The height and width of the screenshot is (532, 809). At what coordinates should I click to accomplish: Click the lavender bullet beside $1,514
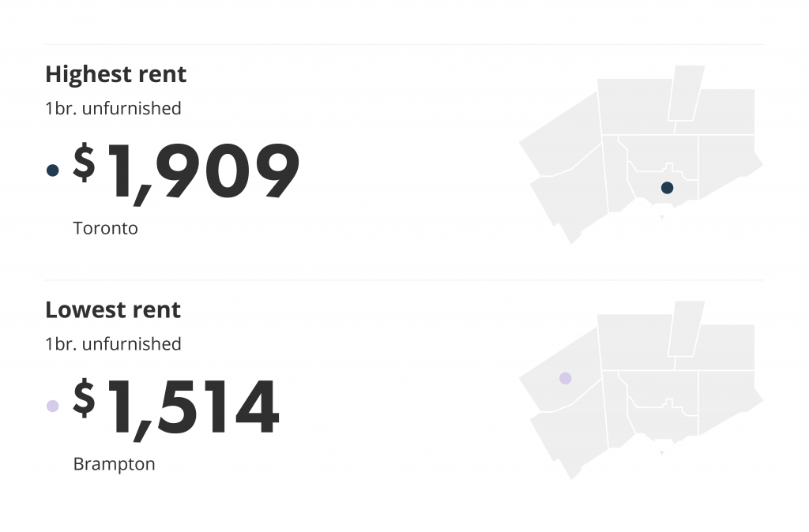[53, 406]
